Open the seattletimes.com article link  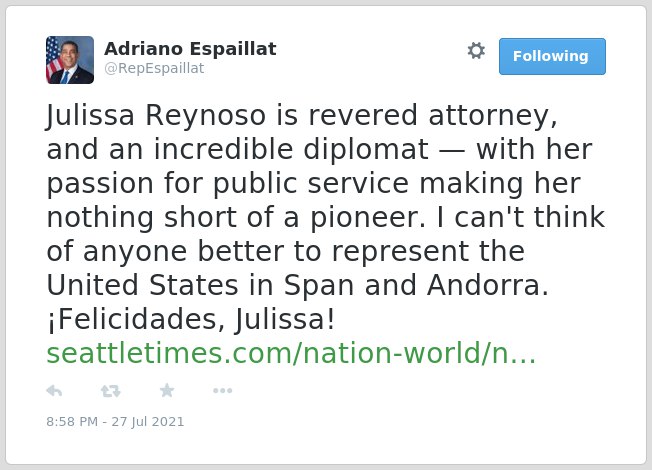point(291,353)
